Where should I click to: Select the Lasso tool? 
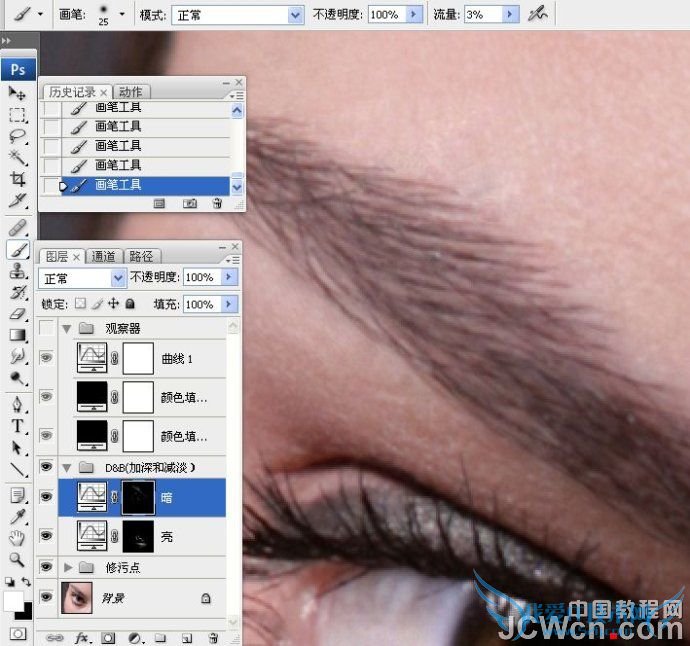(x=17, y=136)
